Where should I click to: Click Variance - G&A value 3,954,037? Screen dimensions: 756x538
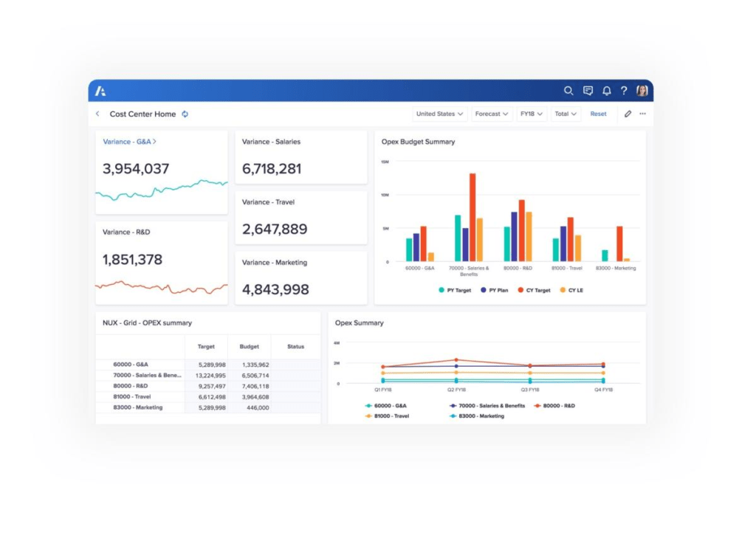tap(136, 169)
